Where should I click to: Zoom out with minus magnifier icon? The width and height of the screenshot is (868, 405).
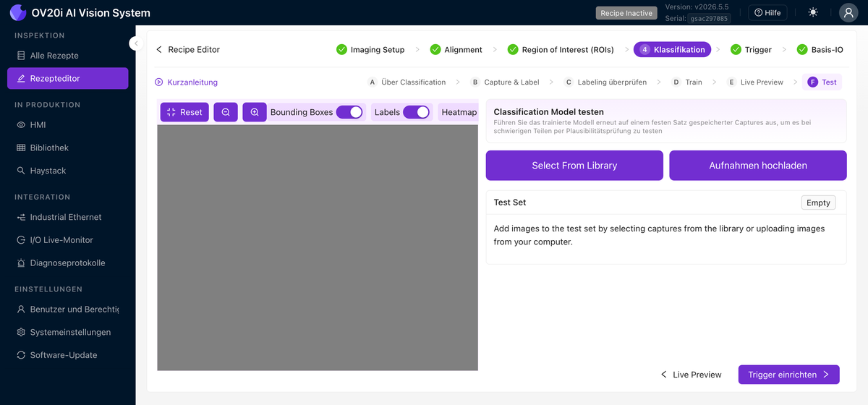pyautogui.click(x=226, y=112)
